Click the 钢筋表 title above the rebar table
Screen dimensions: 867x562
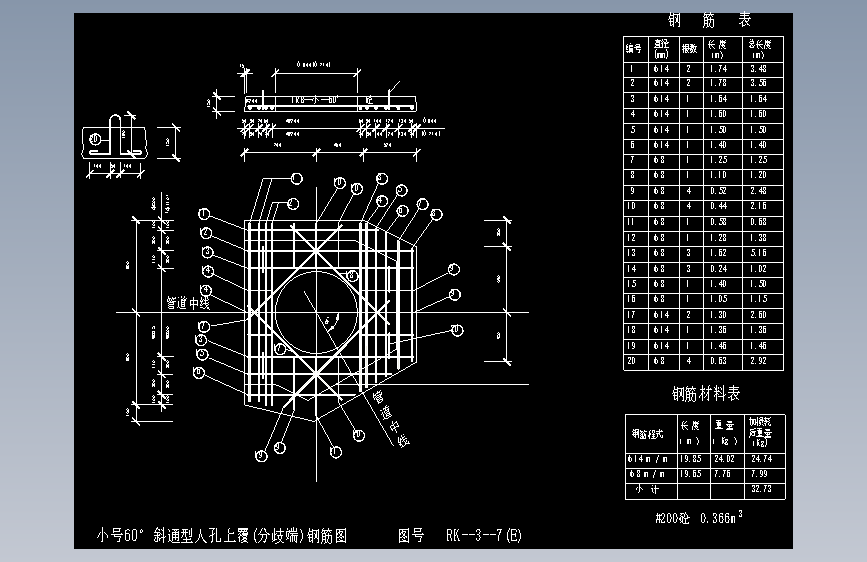pos(709,20)
